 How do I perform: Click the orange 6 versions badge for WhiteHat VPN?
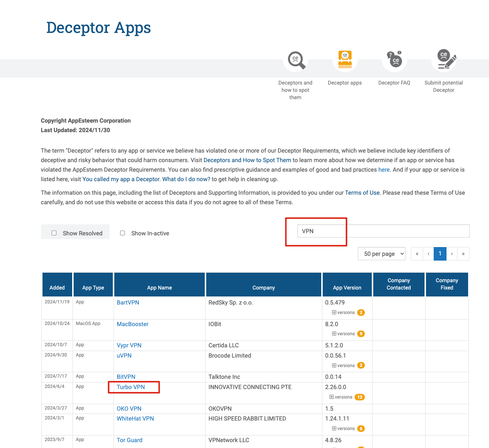[x=361, y=429]
